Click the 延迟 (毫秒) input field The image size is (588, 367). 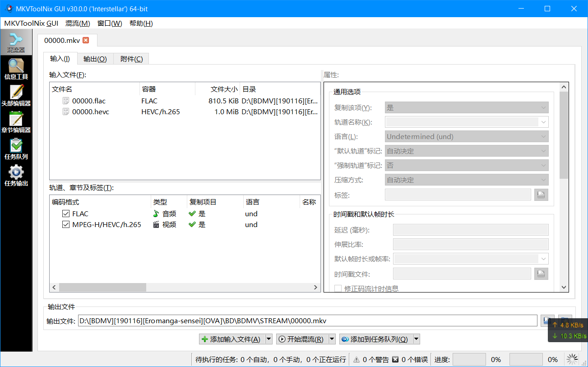pos(471,230)
